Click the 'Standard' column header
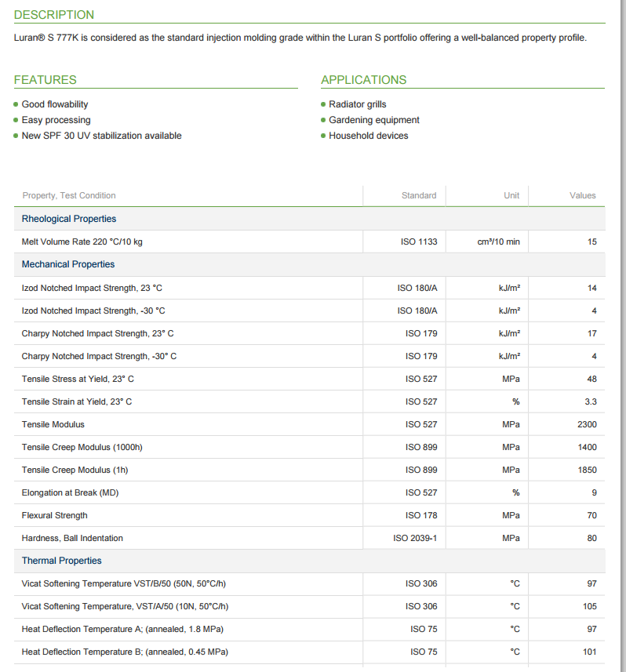 (419, 195)
